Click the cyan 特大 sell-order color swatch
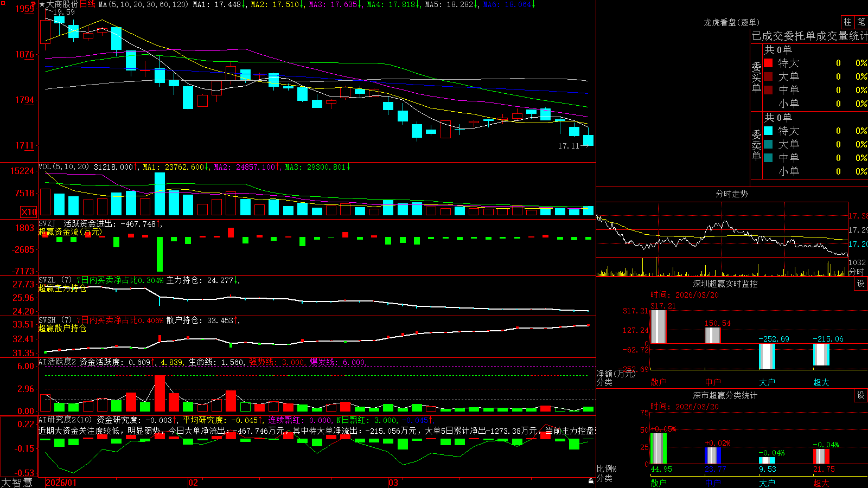Viewport: 868px width, 488px height. tap(768, 131)
